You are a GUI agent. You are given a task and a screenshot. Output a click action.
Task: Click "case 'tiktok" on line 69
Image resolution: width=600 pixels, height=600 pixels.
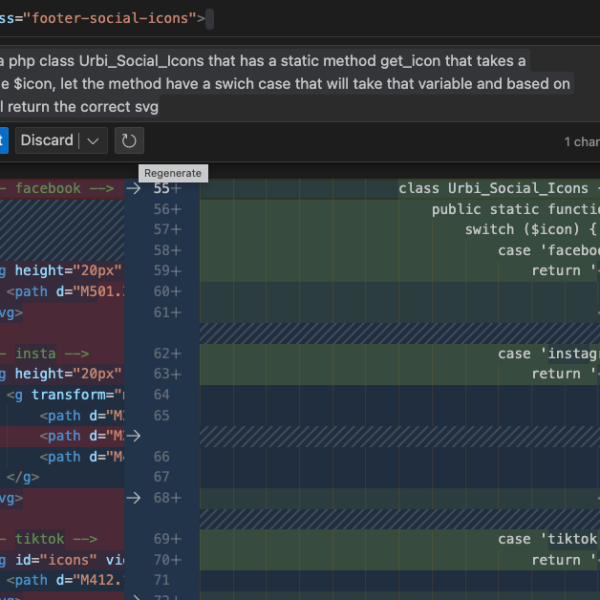tap(548, 539)
